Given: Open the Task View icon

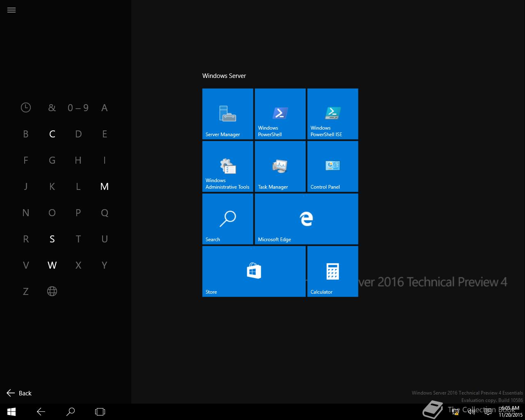Looking at the screenshot, I should tap(100, 412).
